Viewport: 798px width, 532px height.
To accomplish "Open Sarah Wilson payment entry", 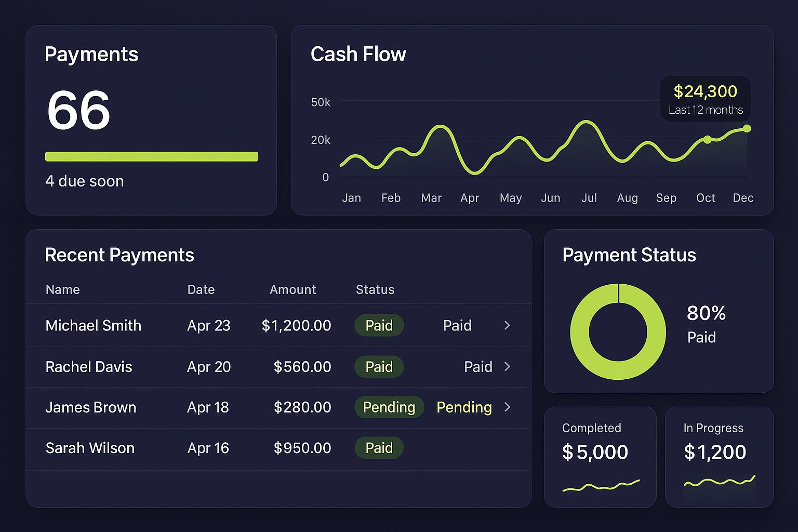I will tap(90, 448).
